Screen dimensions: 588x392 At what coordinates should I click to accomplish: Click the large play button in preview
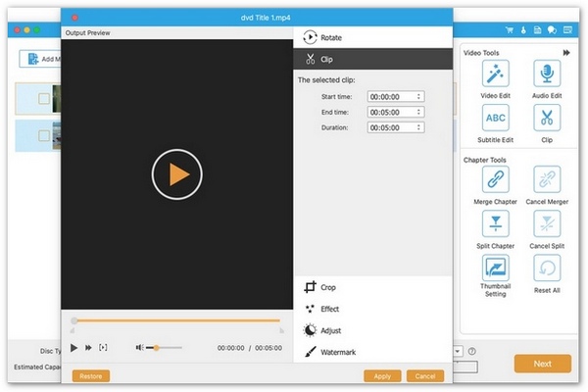(177, 174)
